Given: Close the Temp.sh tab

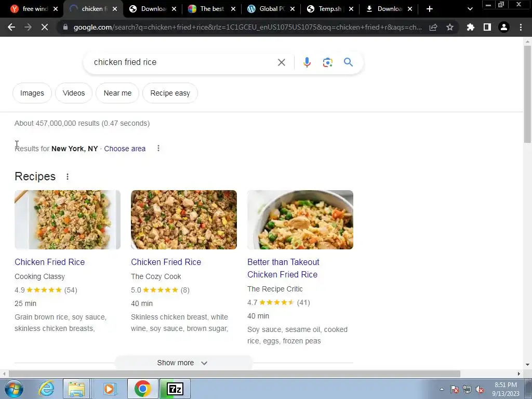Looking at the screenshot, I should point(351,9).
